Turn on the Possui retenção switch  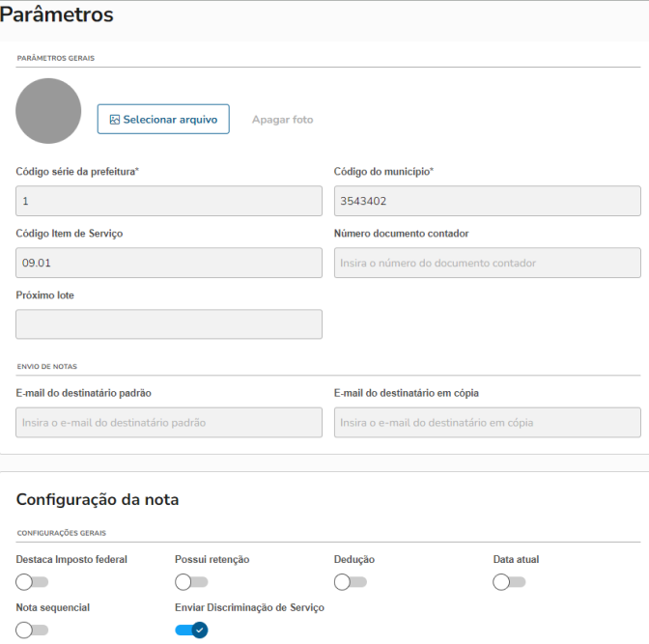point(191,581)
